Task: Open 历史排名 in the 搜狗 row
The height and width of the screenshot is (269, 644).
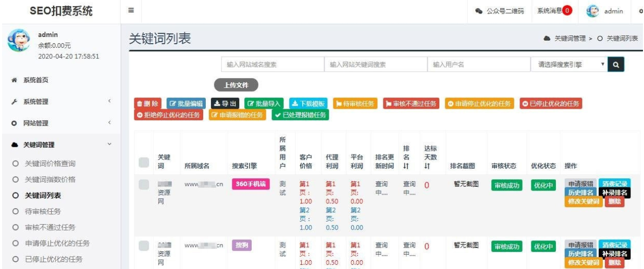Action: (x=581, y=254)
